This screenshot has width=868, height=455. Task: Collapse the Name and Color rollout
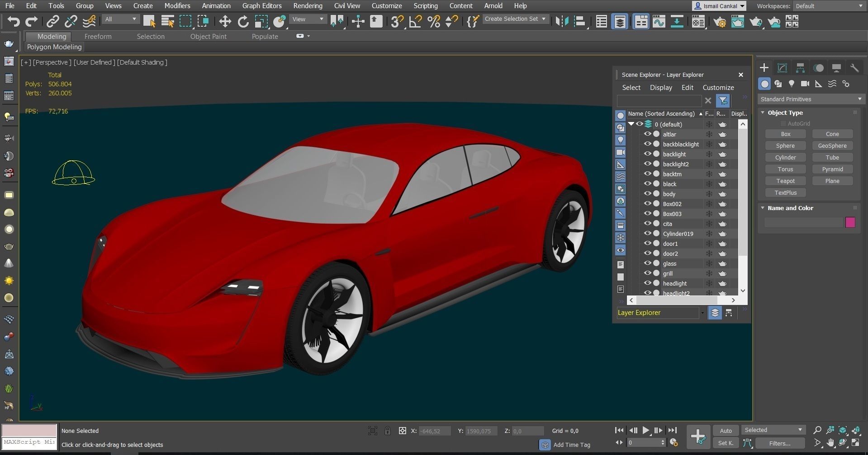[x=763, y=208]
